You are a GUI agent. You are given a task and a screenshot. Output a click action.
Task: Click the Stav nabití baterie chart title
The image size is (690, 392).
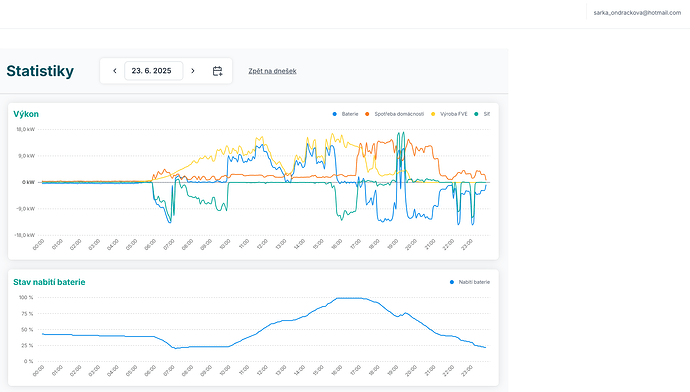(x=49, y=282)
